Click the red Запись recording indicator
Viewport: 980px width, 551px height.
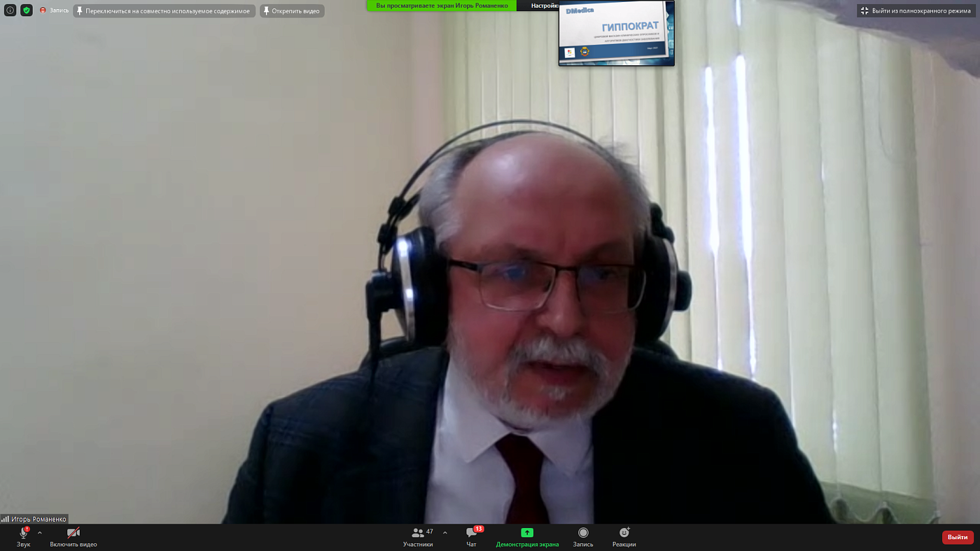(54, 10)
